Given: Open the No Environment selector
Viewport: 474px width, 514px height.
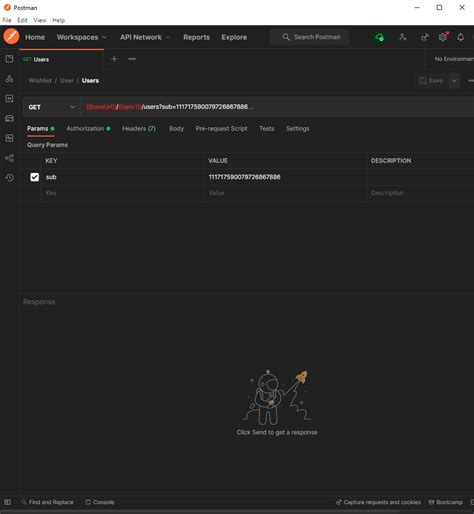Looking at the screenshot, I should (454, 59).
